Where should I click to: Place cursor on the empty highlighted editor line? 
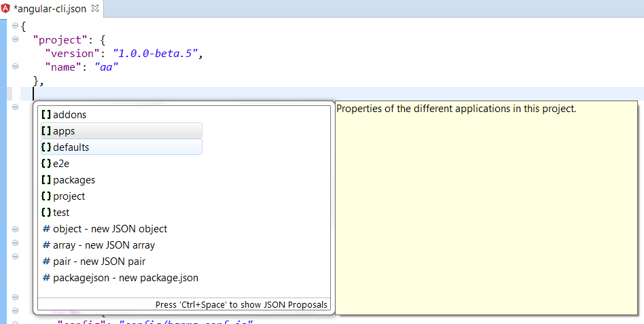coord(332,94)
